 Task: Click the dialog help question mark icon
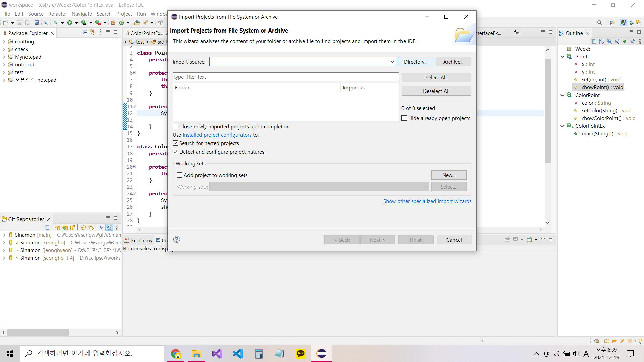[177, 239]
